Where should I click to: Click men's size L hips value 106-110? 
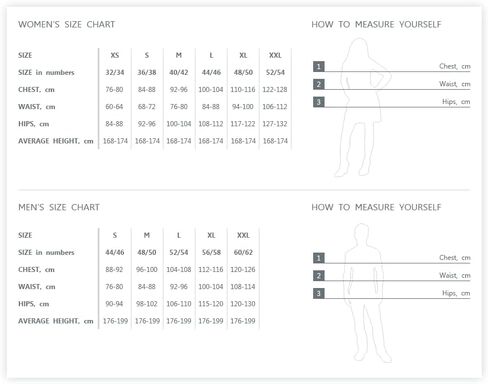click(x=179, y=304)
